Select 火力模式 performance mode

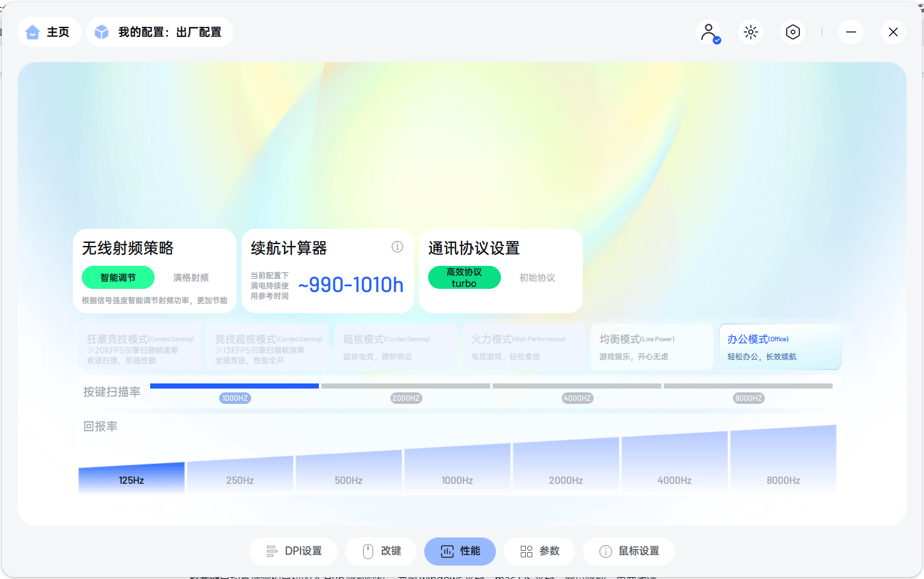pyautogui.click(x=524, y=346)
